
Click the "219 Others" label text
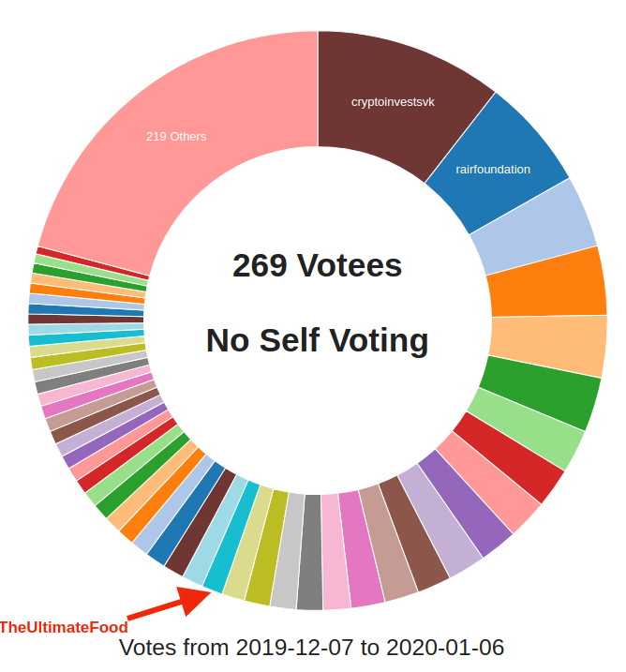pos(176,137)
